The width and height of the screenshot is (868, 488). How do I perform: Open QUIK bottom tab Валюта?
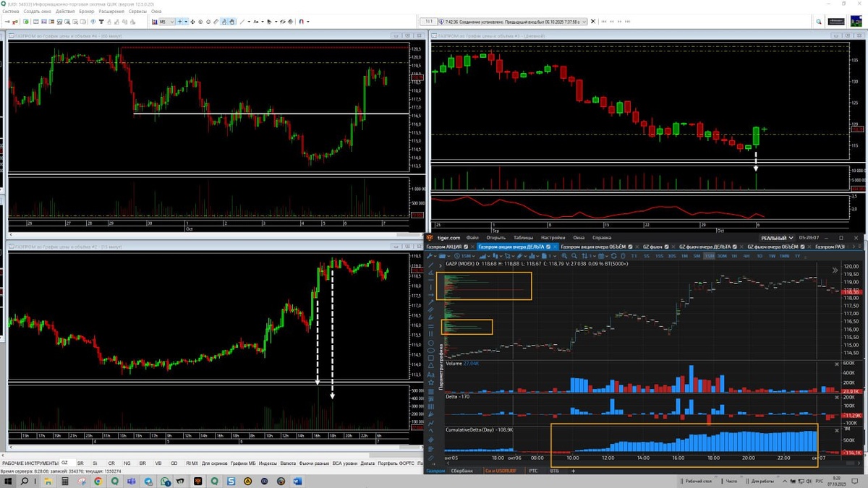point(288,463)
